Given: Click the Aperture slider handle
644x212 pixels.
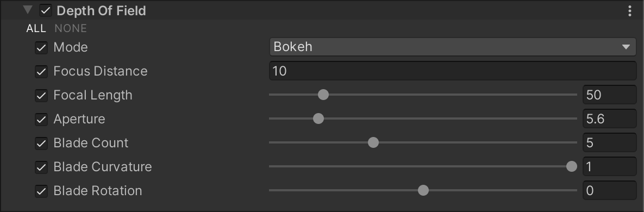Looking at the screenshot, I should click(x=318, y=119).
